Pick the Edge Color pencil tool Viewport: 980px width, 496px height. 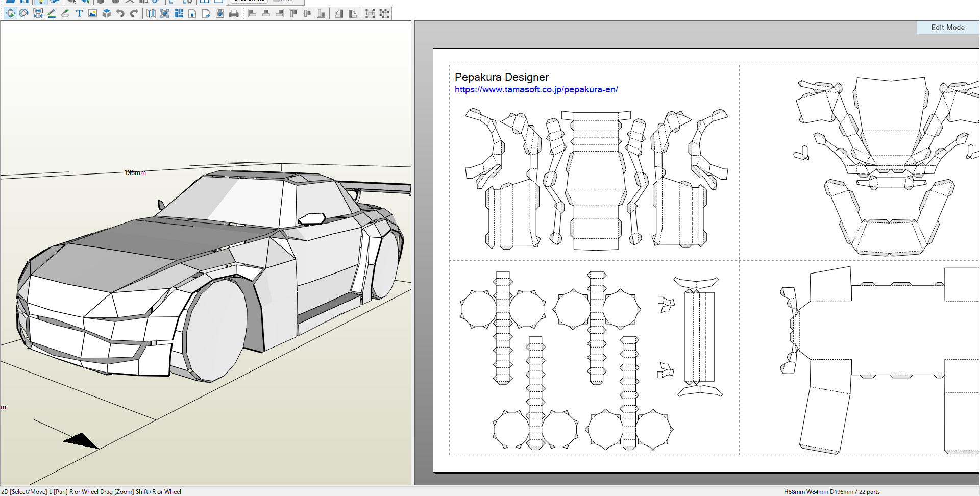pos(52,14)
